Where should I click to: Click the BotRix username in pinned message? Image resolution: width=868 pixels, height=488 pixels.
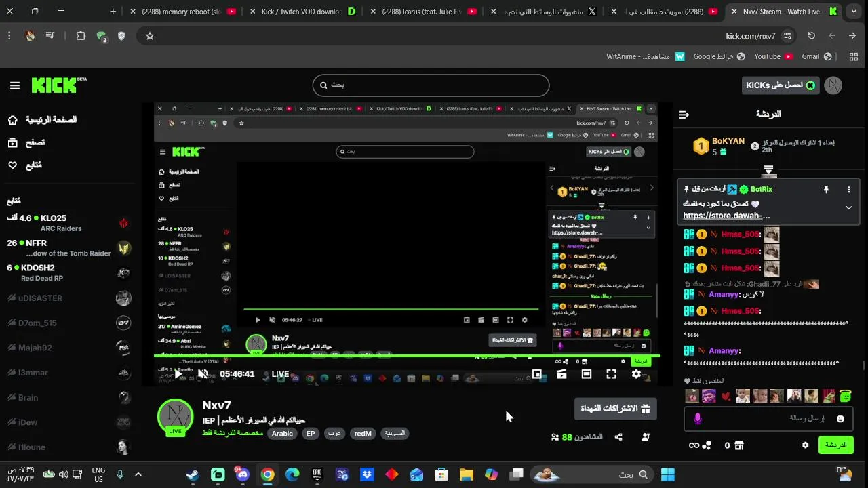coord(762,190)
